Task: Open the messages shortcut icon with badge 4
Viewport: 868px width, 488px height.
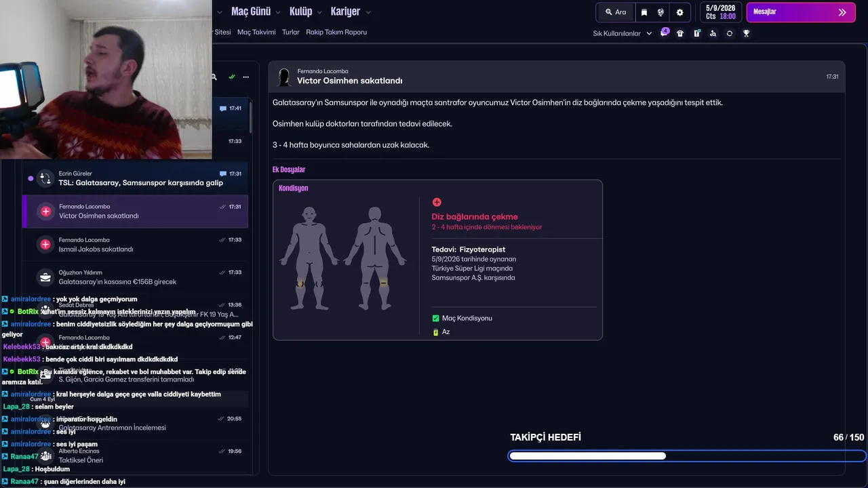Action: [665, 33]
